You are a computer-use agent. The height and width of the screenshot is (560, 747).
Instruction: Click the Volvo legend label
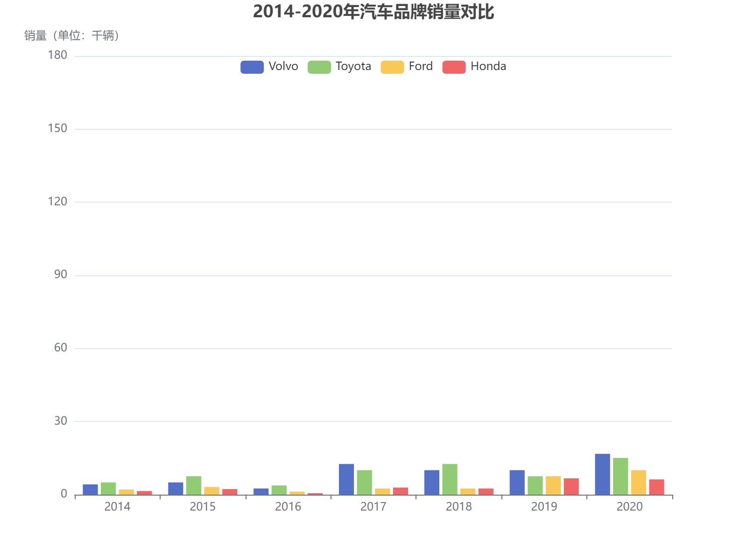point(283,66)
